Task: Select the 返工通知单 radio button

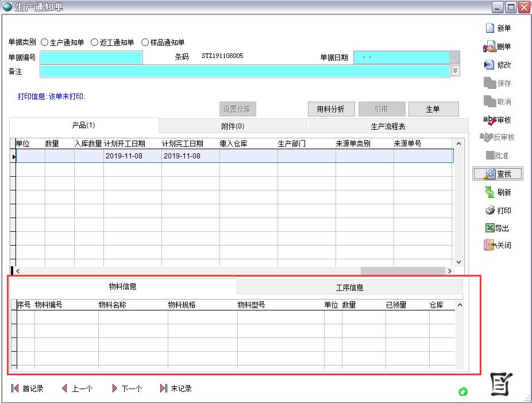Action: coord(94,42)
